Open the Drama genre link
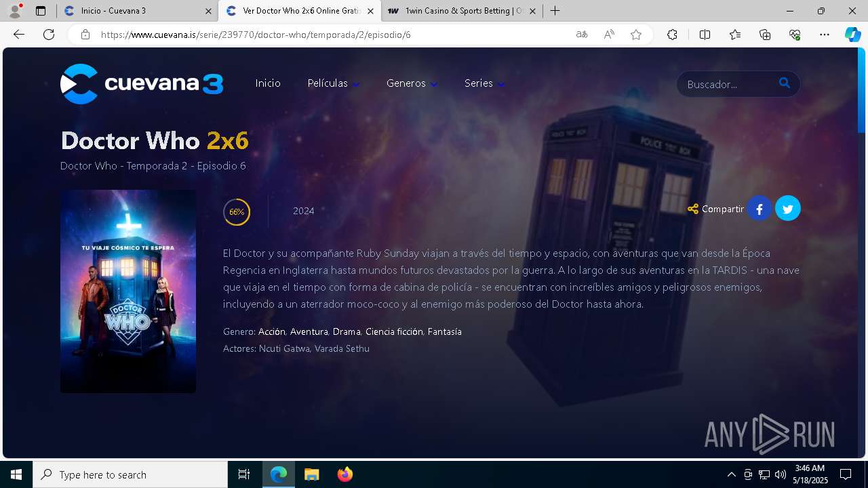Image resolution: width=868 pixels, height=488 pixels. 347,331
